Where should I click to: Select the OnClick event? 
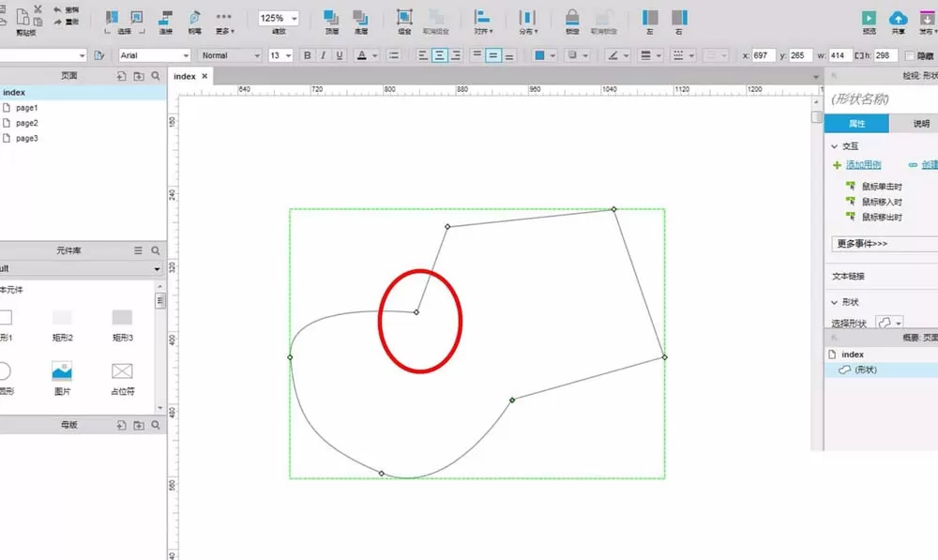[882, 187]
